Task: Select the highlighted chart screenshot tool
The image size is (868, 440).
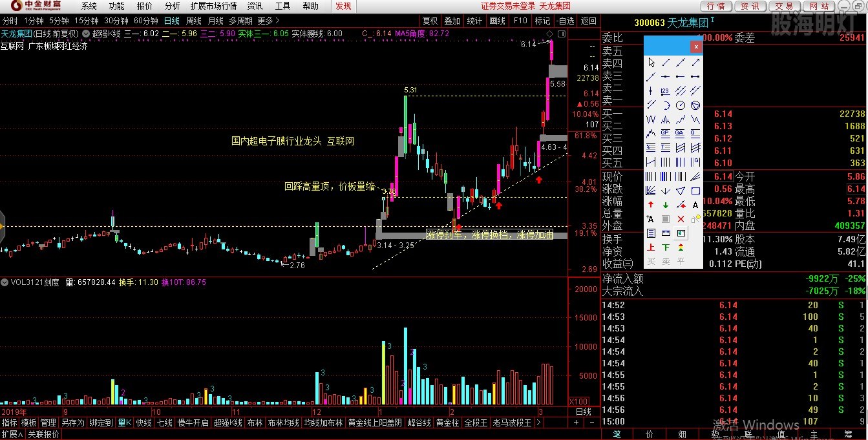Action: pos(681,233)
